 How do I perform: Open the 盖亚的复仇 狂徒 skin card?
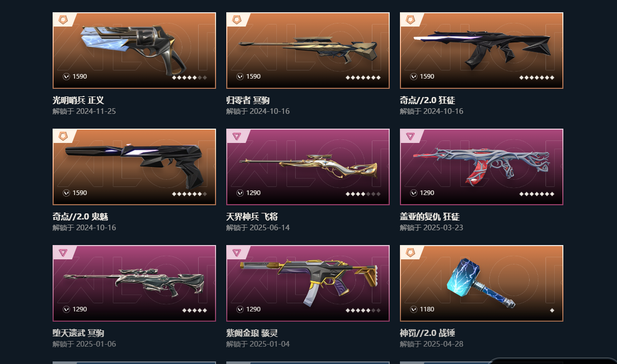coord(481,167)
